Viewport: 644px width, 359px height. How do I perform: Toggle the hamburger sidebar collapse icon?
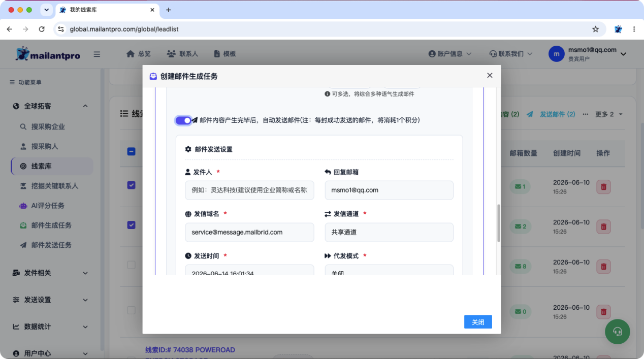pyautogui.click(x=97, y=54)
